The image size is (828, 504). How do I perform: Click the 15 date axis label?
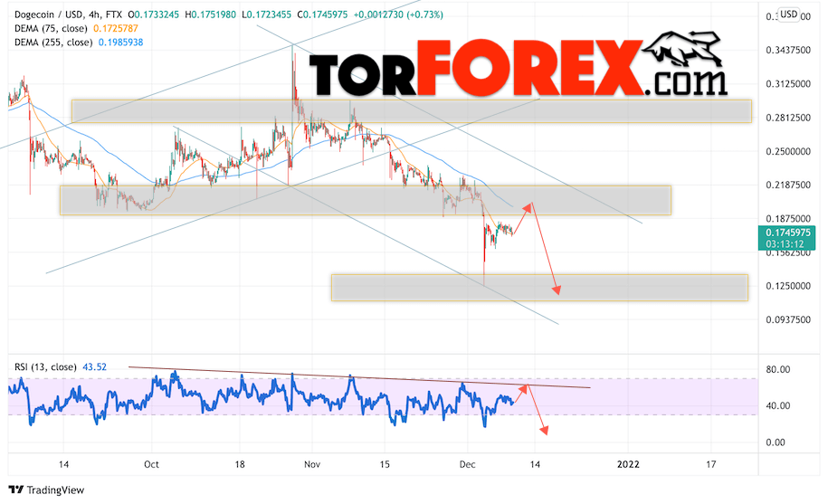click(x=385, y=464)
